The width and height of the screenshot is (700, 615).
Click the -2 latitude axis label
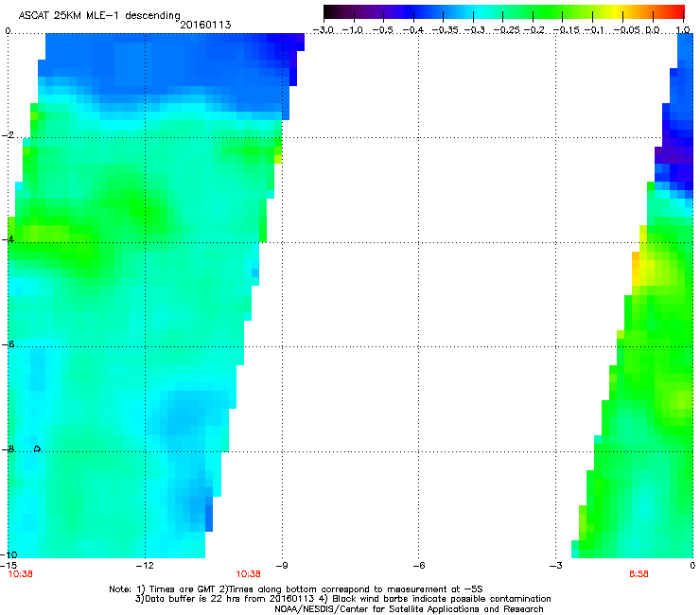[8, 135]
